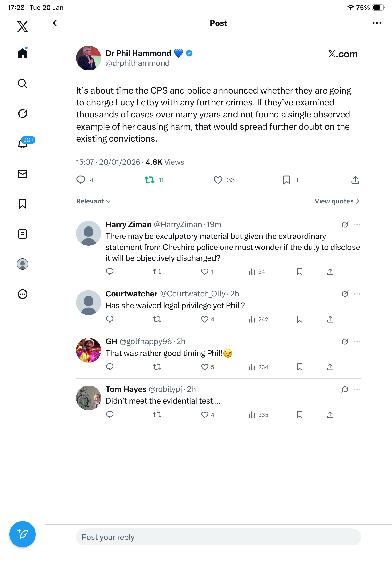Open the Grok icon in the sidebar

click(x=23, y=114)
